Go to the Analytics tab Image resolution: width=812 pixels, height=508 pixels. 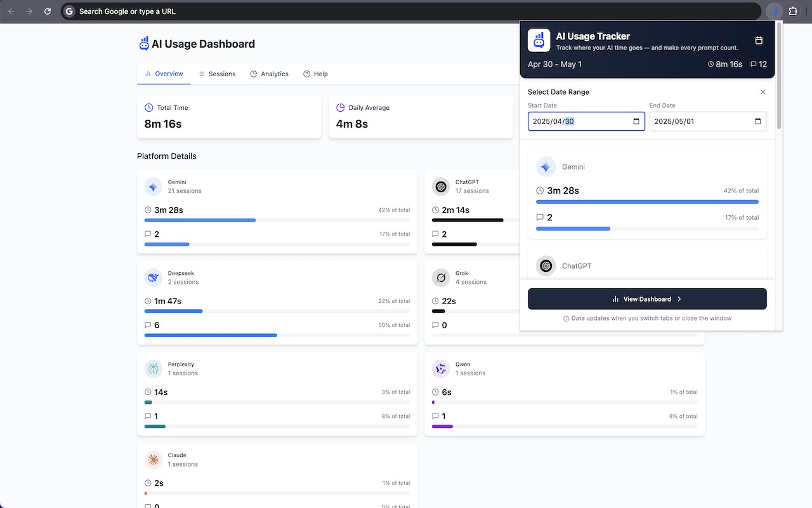pos(269,74)
